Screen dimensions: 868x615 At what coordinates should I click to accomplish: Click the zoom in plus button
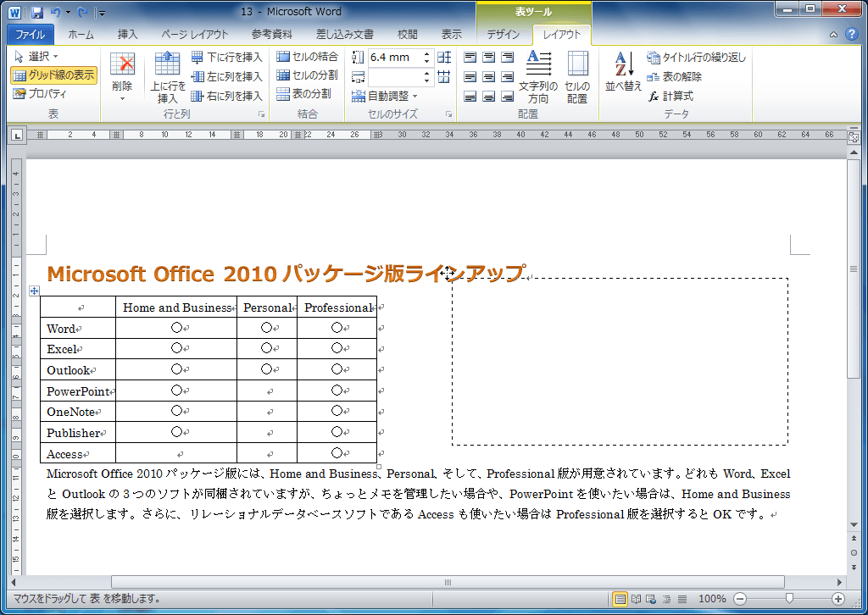coord(838,599)
